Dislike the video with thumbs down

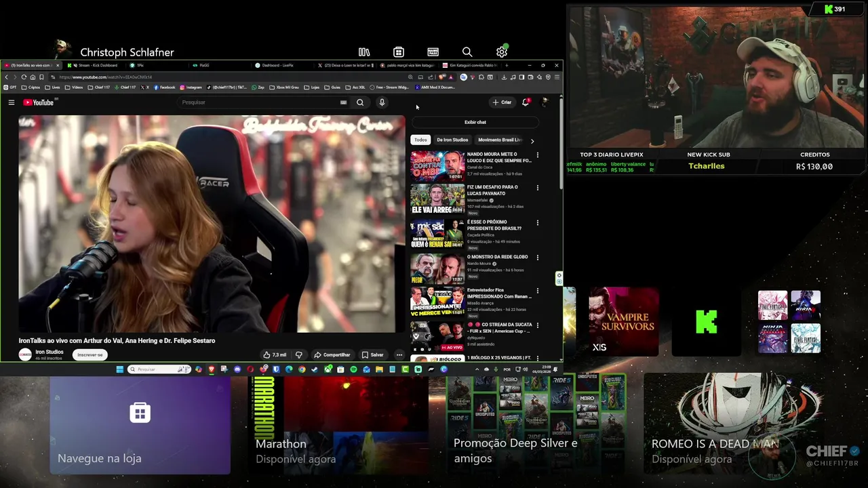[x=298, y=354]
